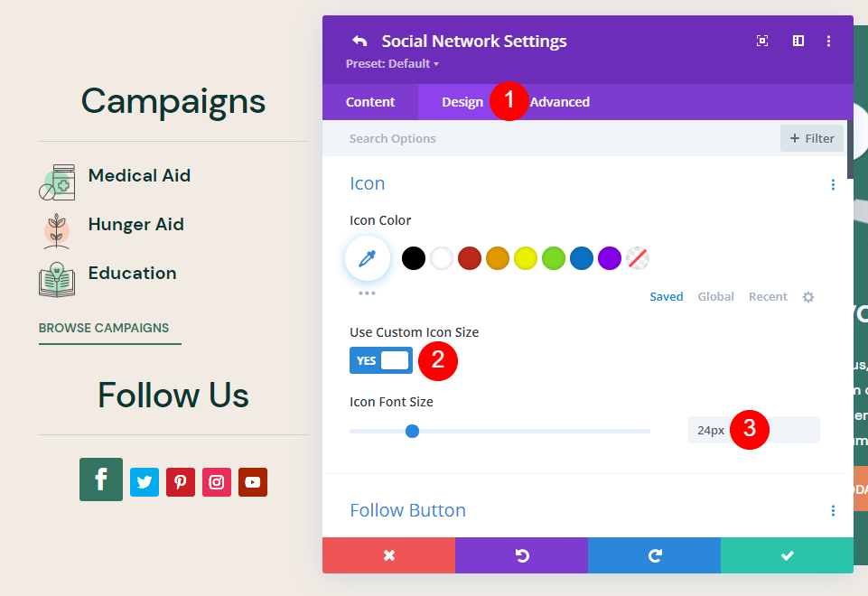Click the eyedropper color picker icon

click(x=368, y=259)
